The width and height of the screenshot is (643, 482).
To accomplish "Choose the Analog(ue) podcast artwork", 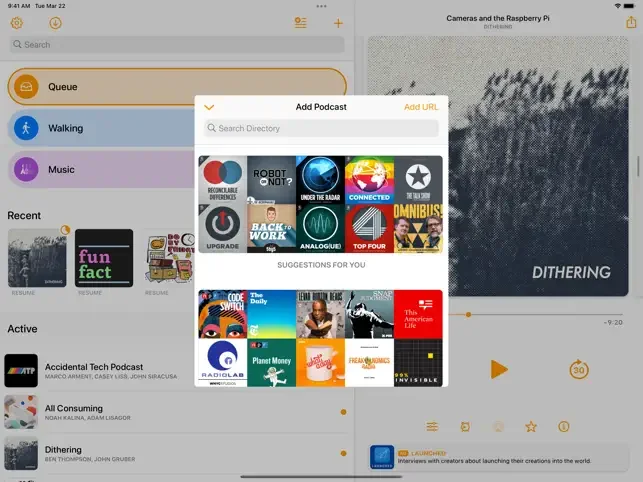I will [320, 228].
